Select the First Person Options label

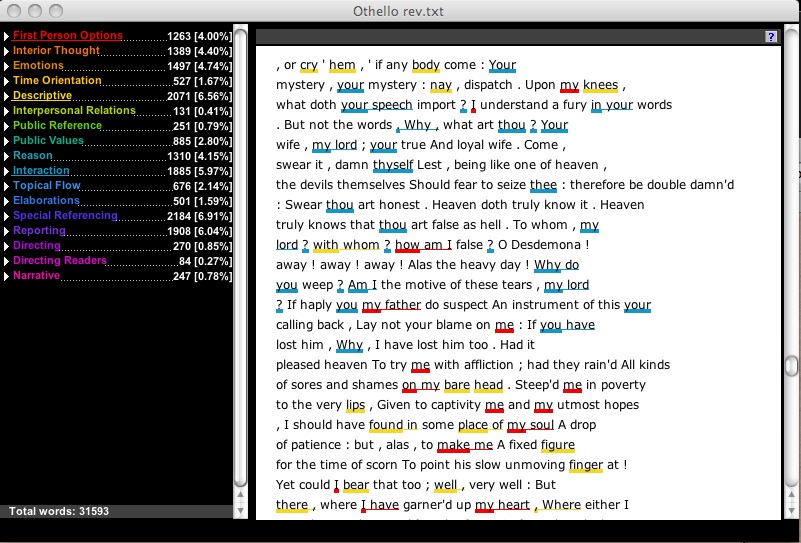(67, 35)
